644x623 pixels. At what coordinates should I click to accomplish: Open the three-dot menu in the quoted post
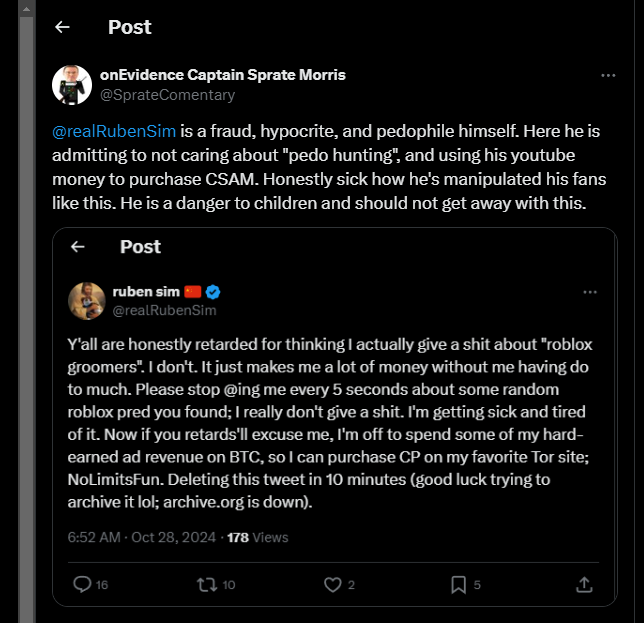[590, 292]
